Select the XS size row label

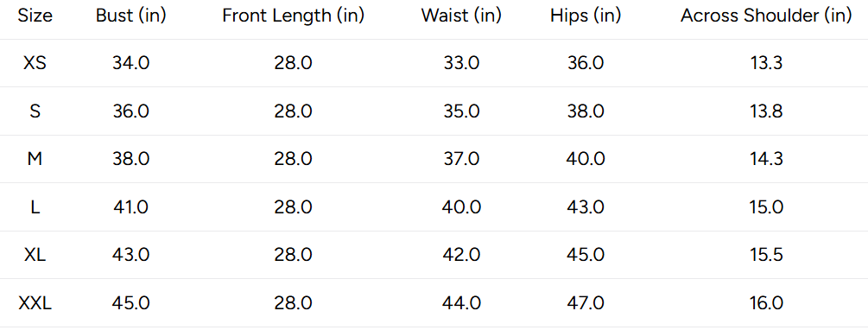pos(35,63)
